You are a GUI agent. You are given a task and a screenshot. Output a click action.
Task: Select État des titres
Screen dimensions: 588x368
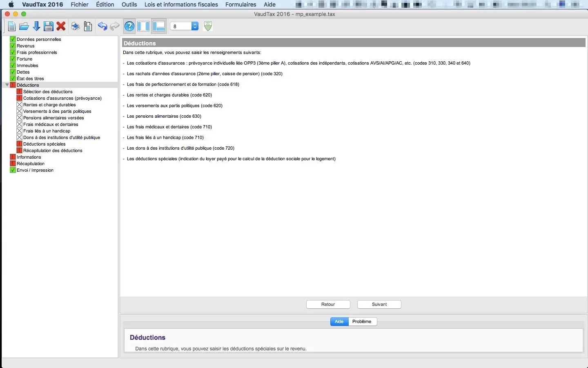30,79
